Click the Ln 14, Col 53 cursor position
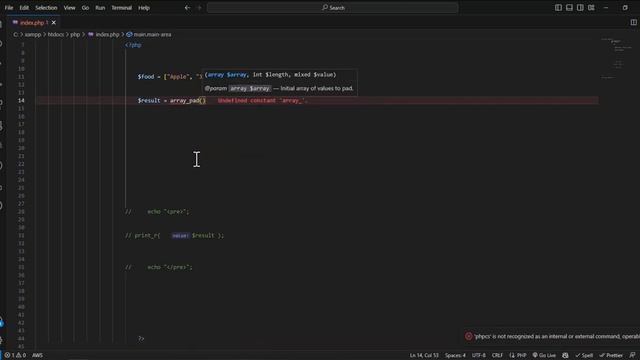The image size is (640, 360). 424,355
